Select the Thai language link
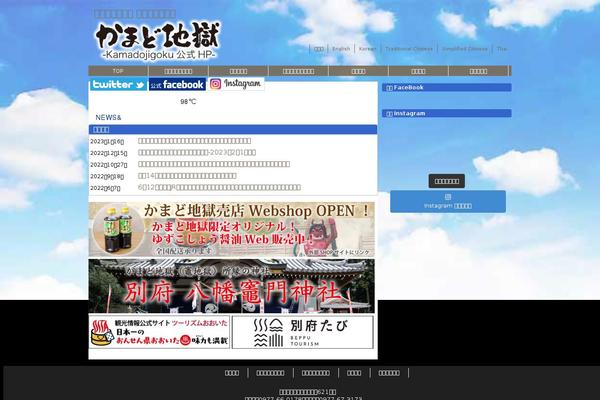This screenshot has height=400, width=600. (502, 49)
